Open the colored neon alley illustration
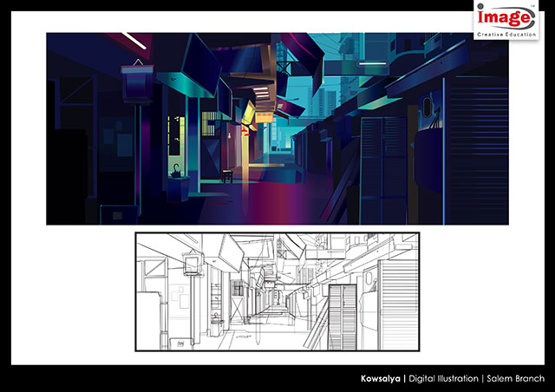The height and width of the screenshot is (392, 555). tap(277, 128)
